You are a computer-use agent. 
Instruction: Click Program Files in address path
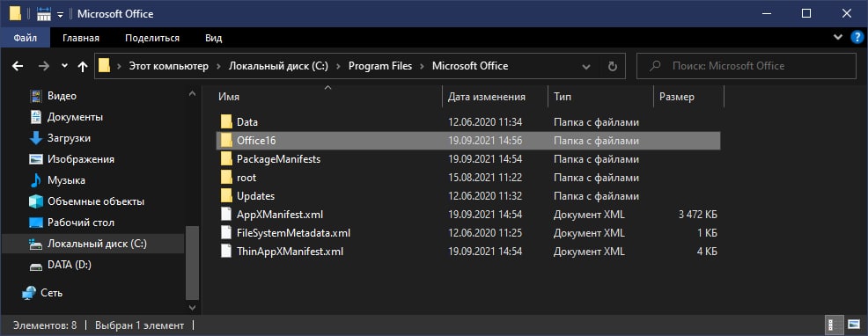[380, 66]
